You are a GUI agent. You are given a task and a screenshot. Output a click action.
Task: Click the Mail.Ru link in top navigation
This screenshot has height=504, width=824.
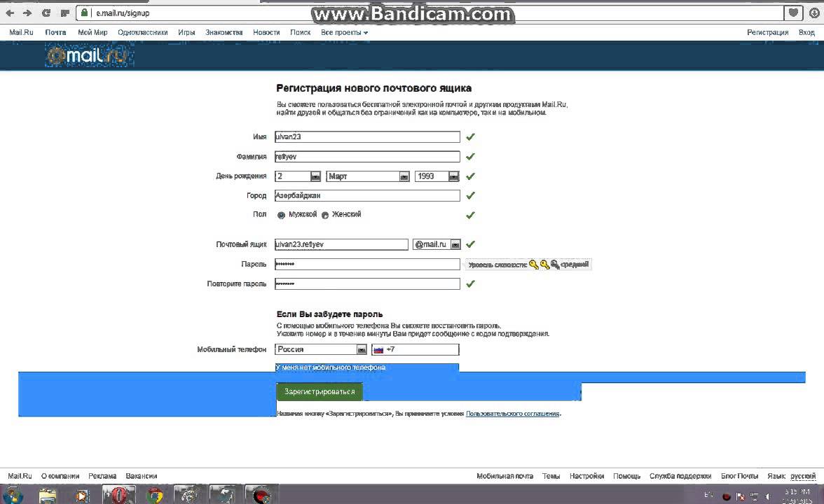tap(21, 32)
